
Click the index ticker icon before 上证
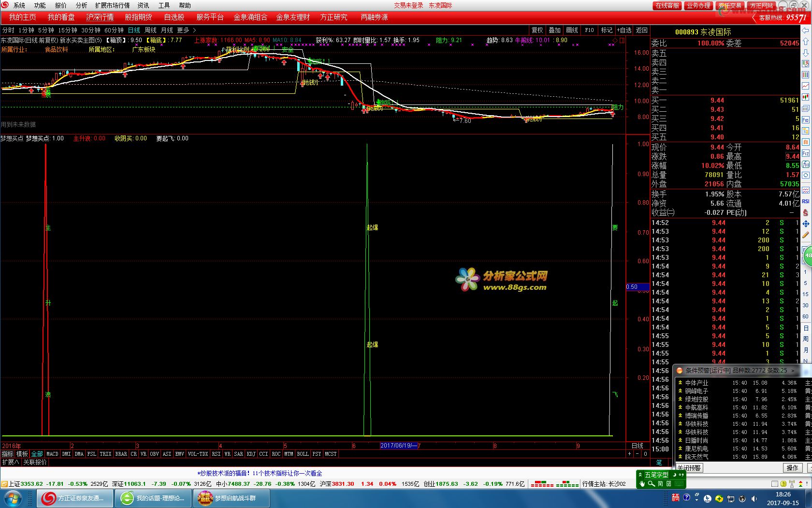pos(4,484)
